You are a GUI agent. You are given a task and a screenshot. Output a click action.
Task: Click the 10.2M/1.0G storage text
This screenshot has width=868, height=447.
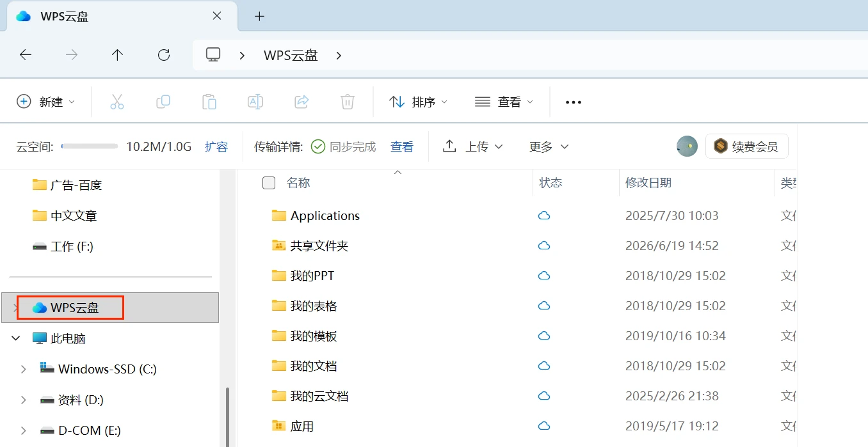(159, 146)
